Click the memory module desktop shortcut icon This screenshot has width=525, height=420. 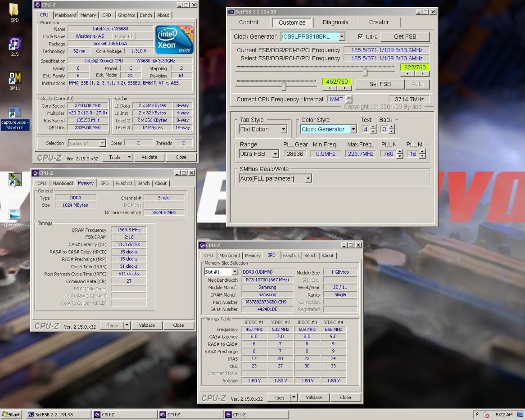click(15, 179)
